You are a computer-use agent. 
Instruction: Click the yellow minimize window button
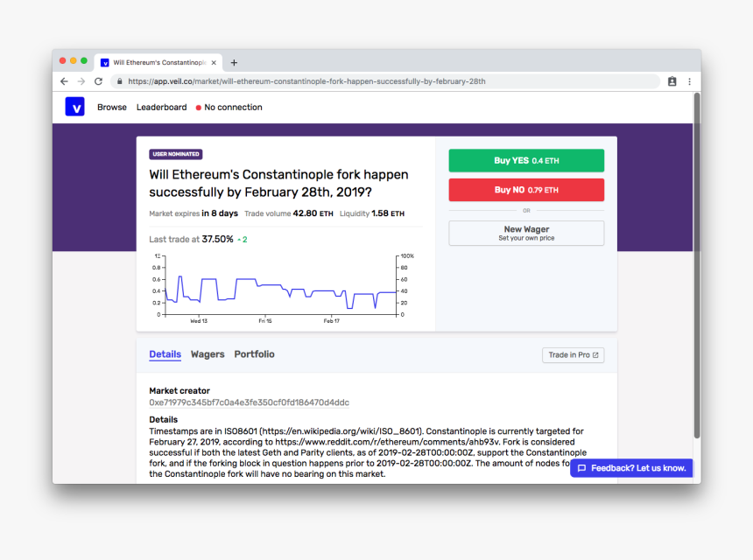click(x=73, y=61)
